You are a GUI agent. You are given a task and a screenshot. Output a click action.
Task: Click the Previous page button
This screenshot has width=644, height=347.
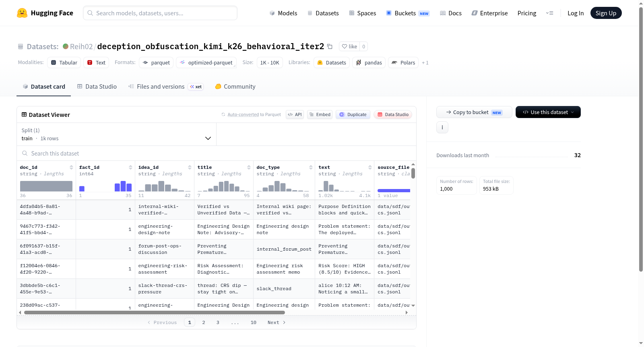click(x=162, y=322)
